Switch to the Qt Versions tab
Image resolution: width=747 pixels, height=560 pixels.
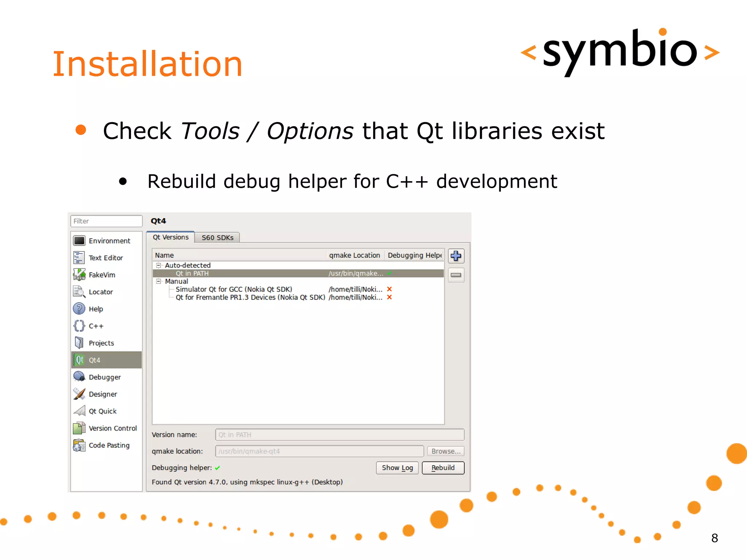(x=170, y=237)
